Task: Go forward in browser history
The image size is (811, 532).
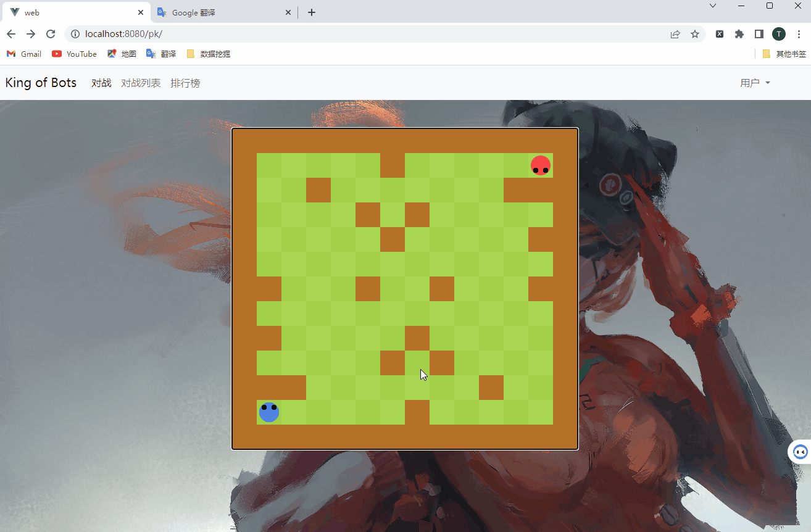Action: point(31,34)
